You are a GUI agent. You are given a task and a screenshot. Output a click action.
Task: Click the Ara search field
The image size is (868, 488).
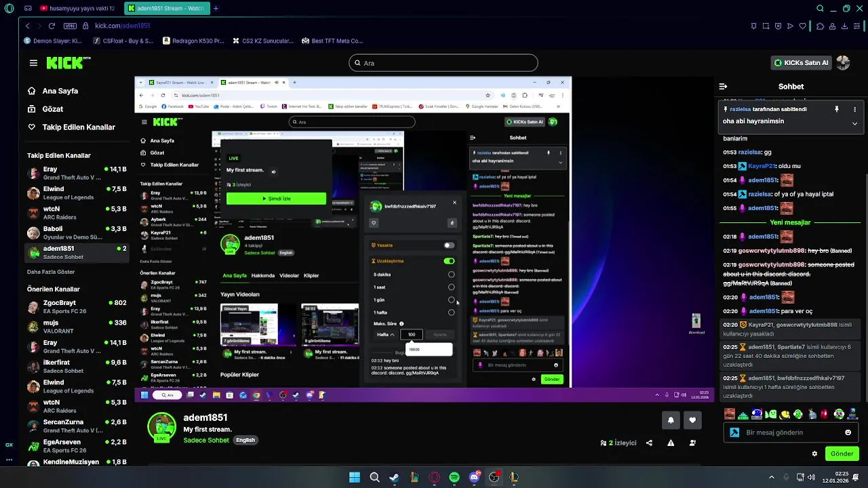(443, 63)
